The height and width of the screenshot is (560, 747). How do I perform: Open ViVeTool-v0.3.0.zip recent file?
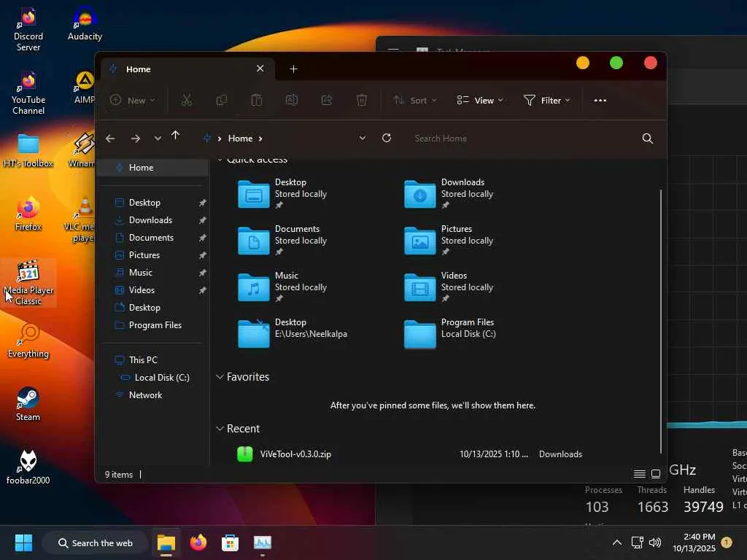[410, 454]
